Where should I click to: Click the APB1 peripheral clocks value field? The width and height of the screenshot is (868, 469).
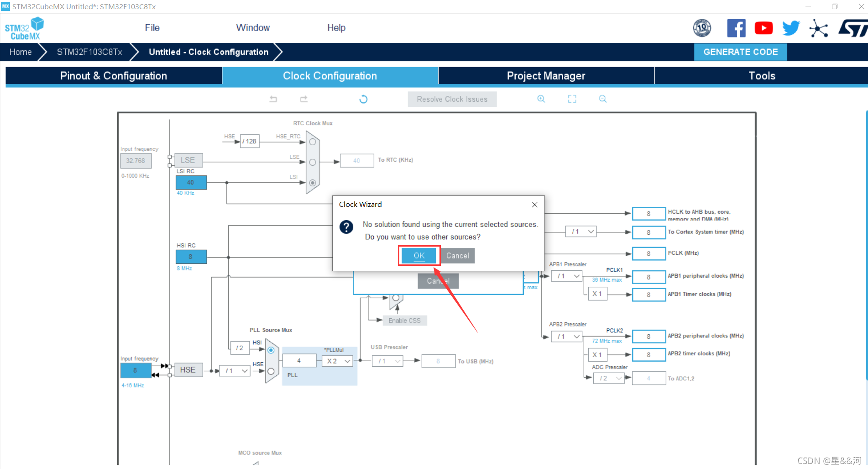pos(648,277)
